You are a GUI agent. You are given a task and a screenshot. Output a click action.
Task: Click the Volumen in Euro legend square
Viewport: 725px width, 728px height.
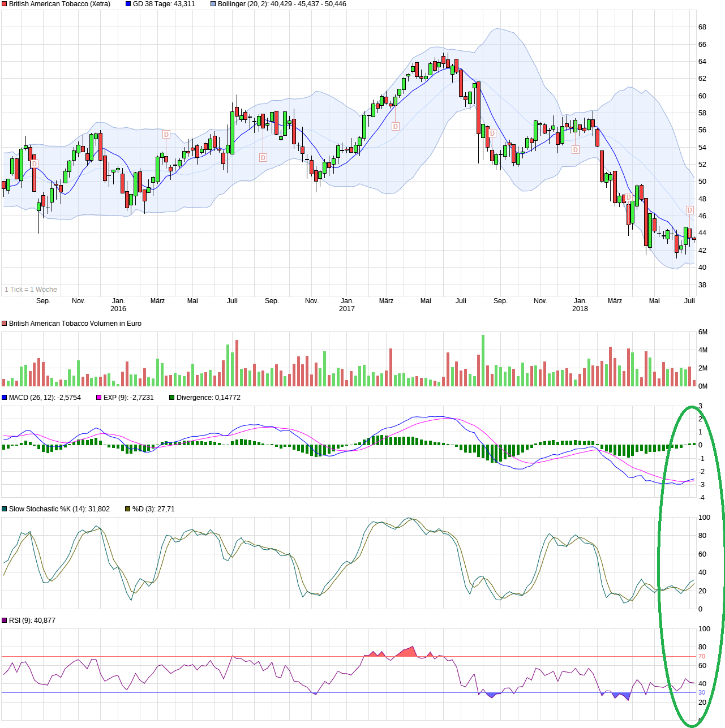point(5,323)
